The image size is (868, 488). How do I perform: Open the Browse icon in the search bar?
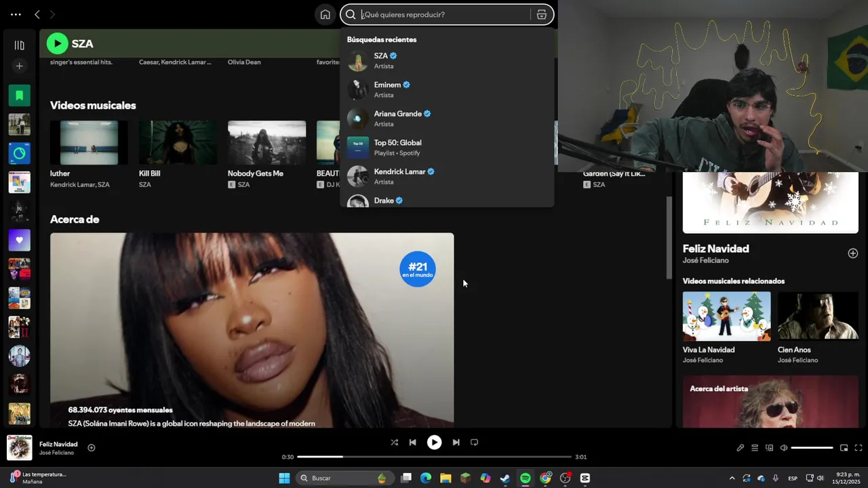click(542, 14)
